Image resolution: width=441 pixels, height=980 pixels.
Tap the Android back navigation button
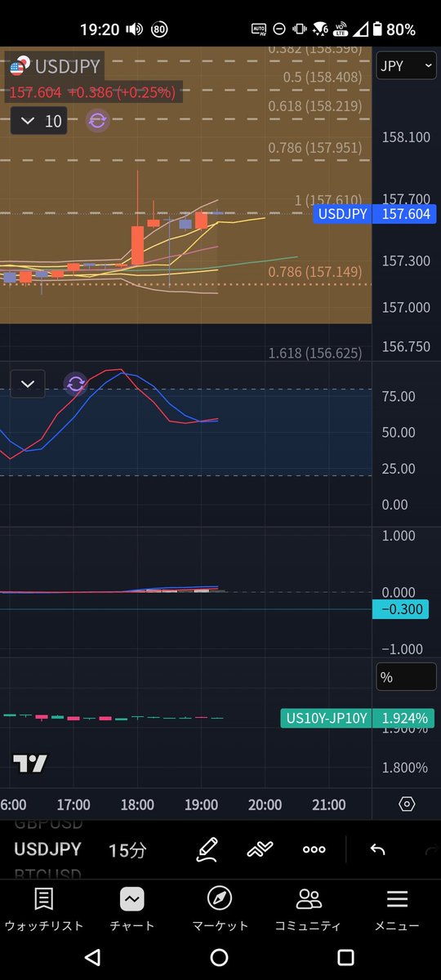coord(92,957)
